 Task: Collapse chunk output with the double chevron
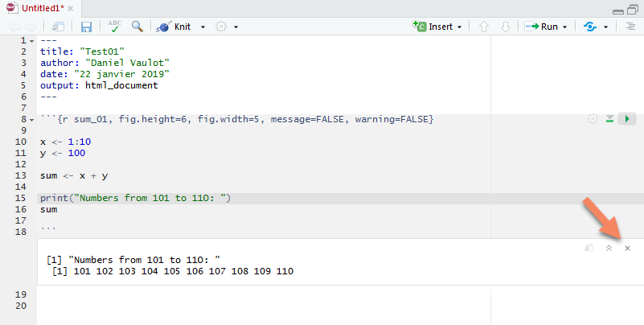click(609, 249)
